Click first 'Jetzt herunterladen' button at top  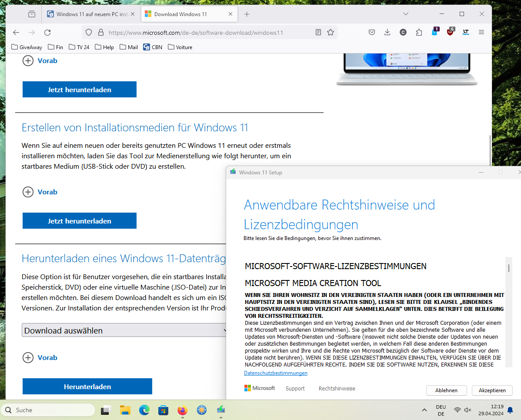[80, 90]
